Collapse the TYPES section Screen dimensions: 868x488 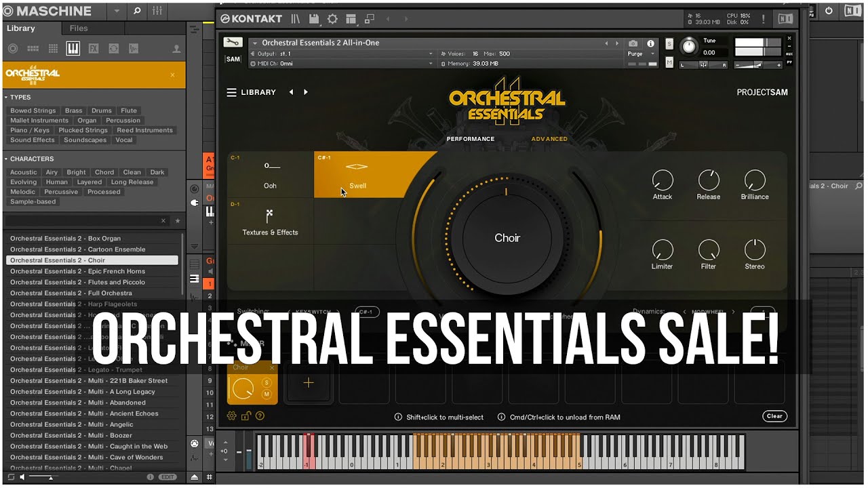tap(7, 97)
